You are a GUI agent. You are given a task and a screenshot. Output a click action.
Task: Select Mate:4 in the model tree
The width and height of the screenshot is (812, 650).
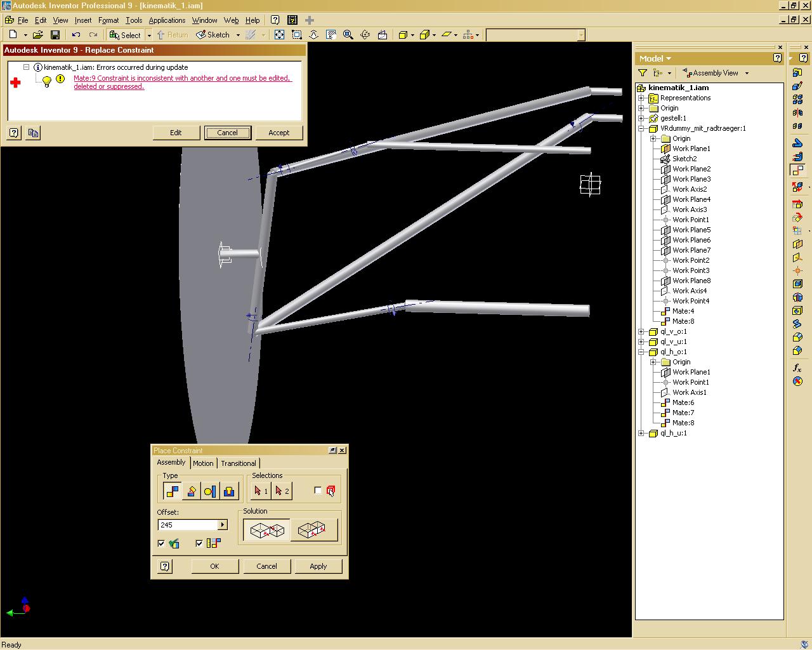(683, 311)
